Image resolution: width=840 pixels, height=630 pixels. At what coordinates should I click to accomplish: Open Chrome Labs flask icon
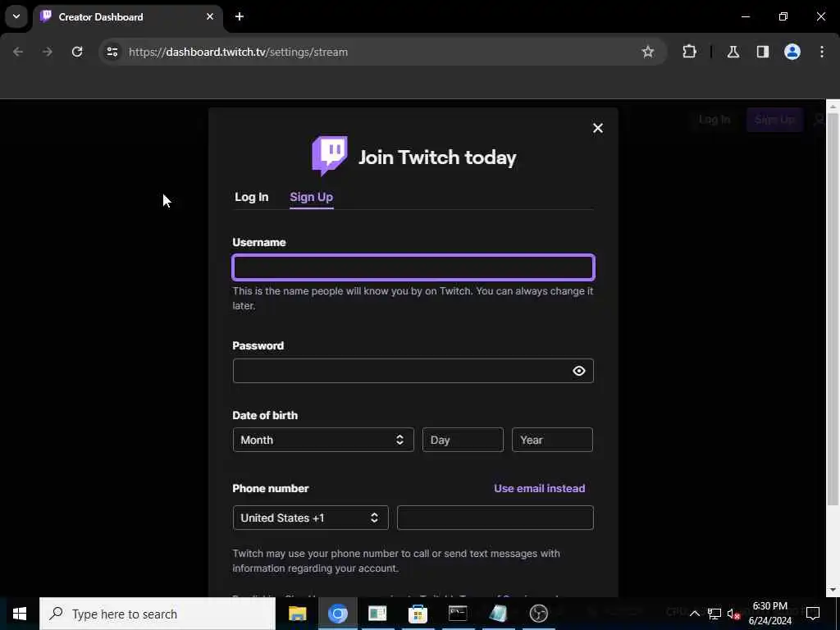tap(733, 52)
